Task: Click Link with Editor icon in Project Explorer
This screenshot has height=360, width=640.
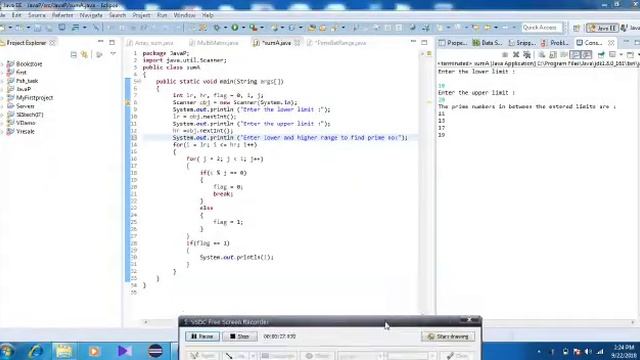Action: pos(84,54)
